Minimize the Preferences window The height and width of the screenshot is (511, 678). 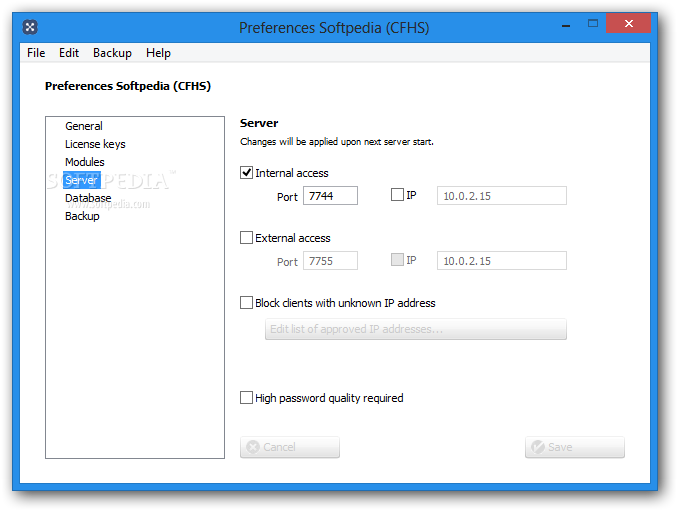point(566,25)
